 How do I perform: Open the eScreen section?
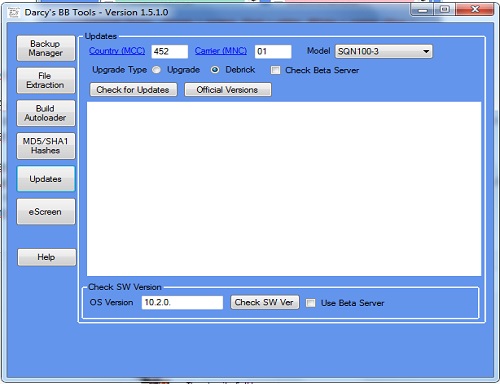[46, 212]
